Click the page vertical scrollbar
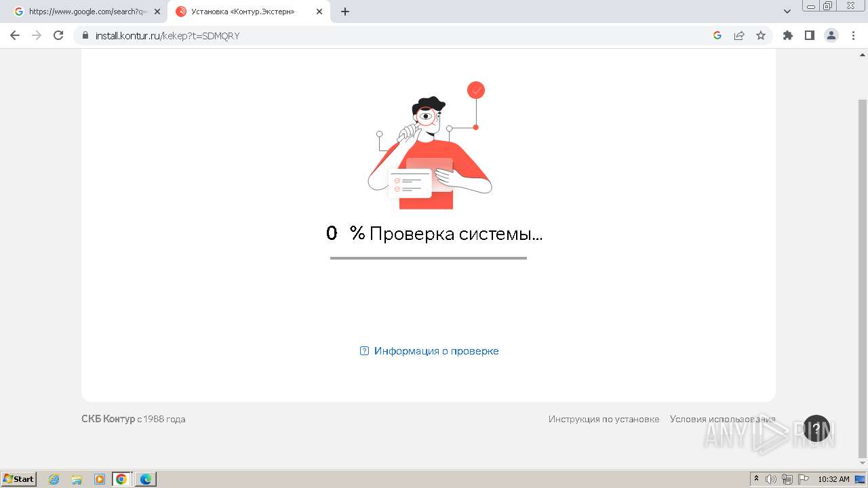 click(x=863, y=278)
